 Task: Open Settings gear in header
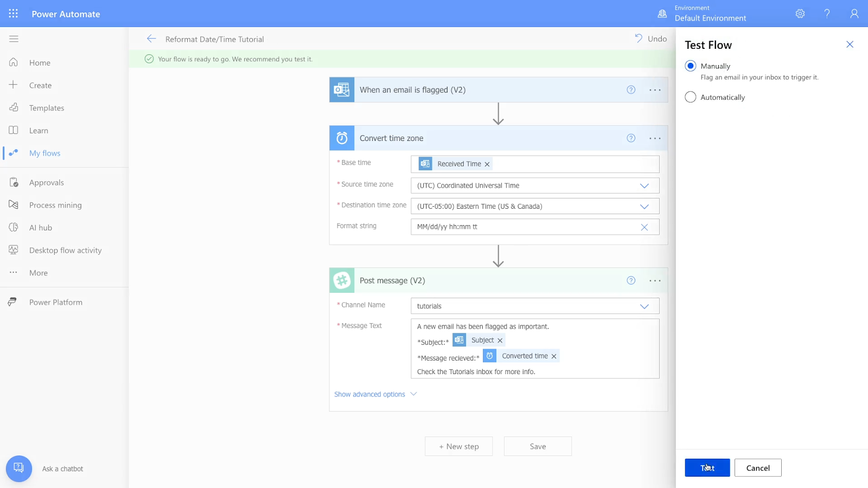[x=800, y=14]
